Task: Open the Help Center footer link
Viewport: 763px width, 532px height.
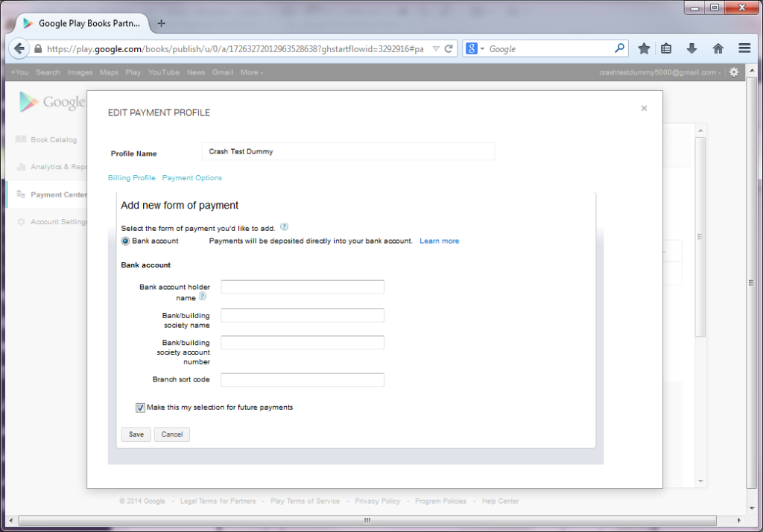Action: pyautogui.click(x=500, y=501)
